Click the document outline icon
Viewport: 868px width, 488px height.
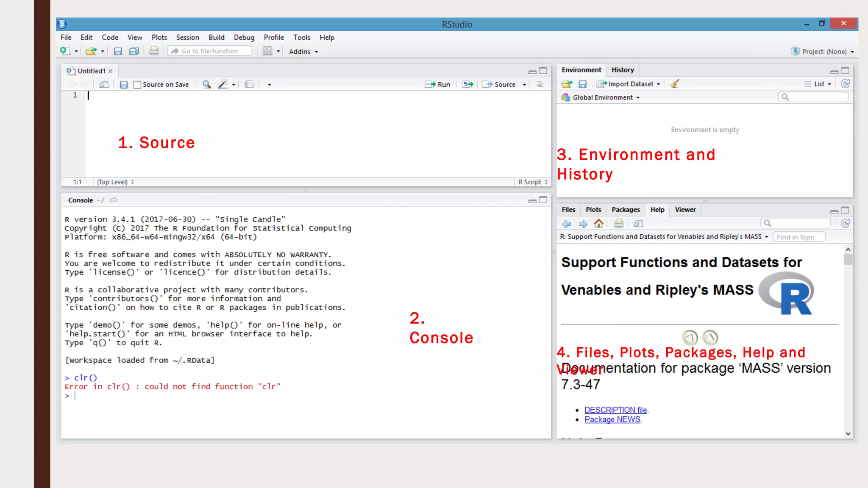540,84
